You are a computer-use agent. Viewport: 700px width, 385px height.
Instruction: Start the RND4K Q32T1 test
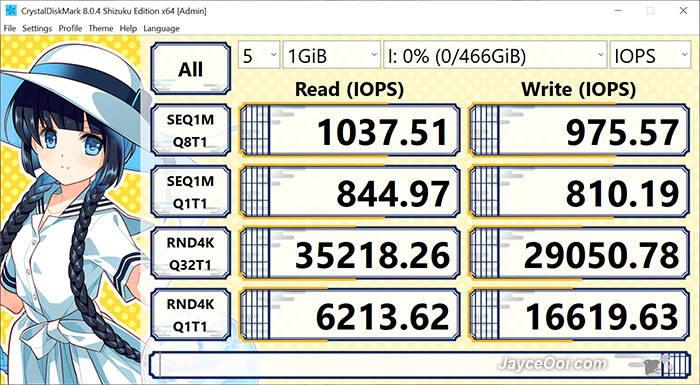191,253
